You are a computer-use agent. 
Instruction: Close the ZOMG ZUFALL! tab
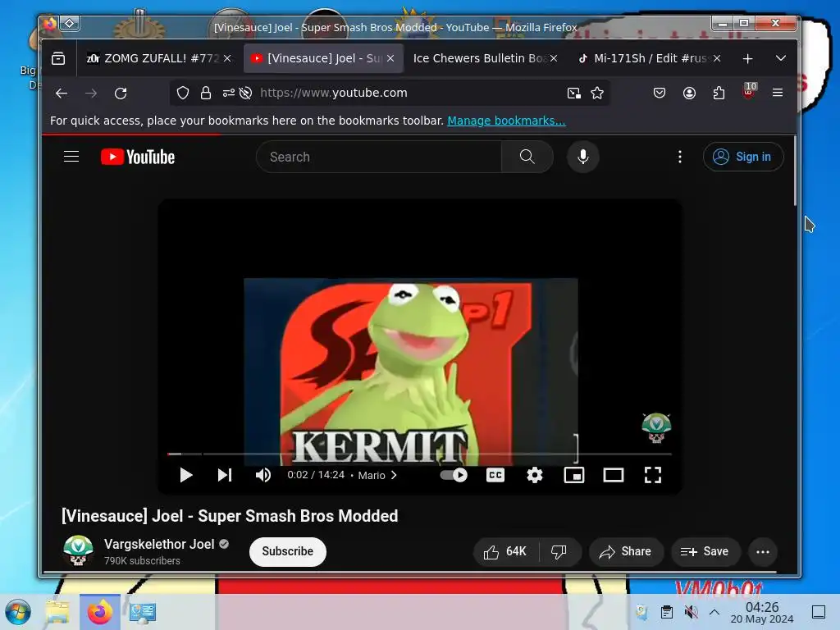pyautogui.click(x=227, y=58)
